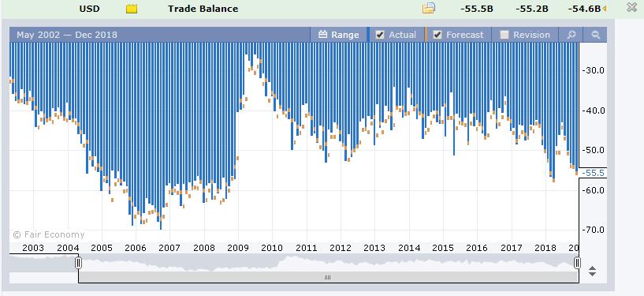Click the -55.5B actual value
Screen dimensions: 644x296
pos(476,9)
